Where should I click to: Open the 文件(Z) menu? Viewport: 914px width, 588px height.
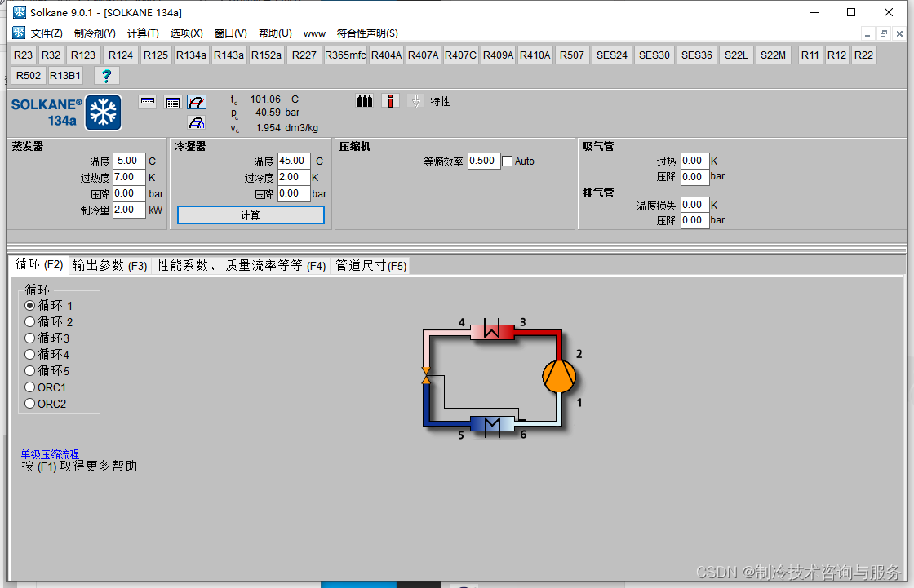point(47,33)
